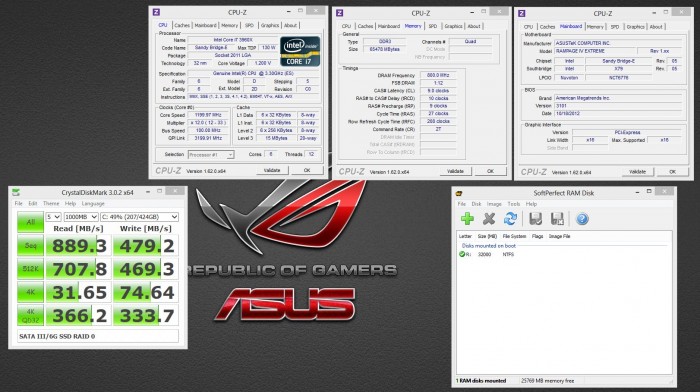Click the green All benchmark button
700x392 pixels.
(30, 222)
